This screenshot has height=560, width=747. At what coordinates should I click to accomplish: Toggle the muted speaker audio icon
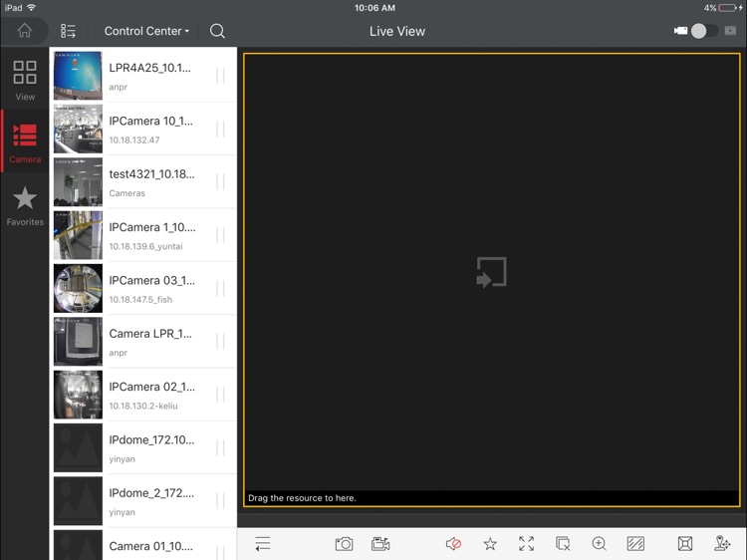pyautogui.click(x=453, y=544)
